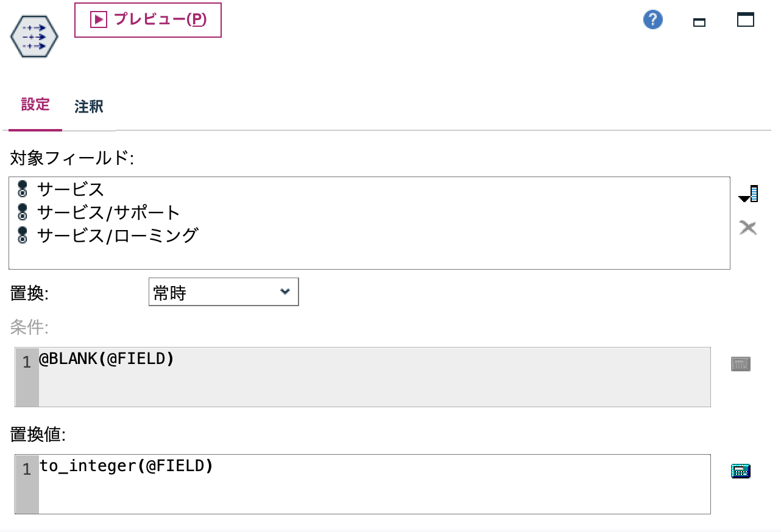Maximize the dialog using large window icon
Image resolution: width=781 pixels, height=532 pixels.
pos(746,20)
